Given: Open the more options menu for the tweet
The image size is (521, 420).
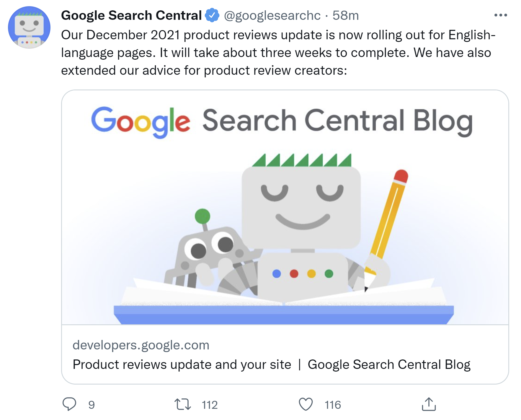Looking at the screenshot, I should [500, 14].
